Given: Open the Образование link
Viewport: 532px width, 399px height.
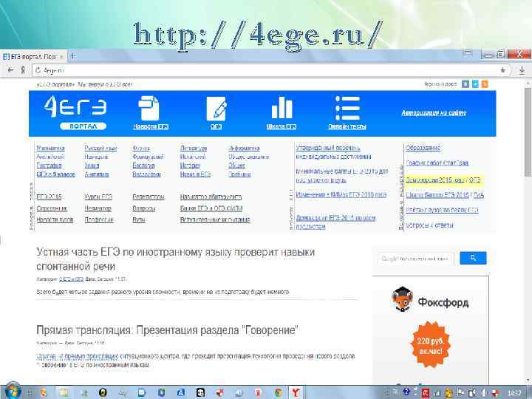Looking at the screenshot, I should point(423,148).
